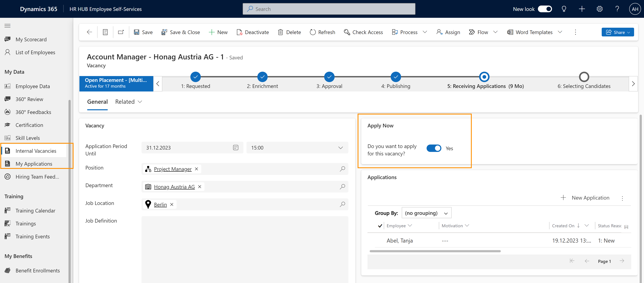
Task: Click the Share button
Action: pos(617,32)
